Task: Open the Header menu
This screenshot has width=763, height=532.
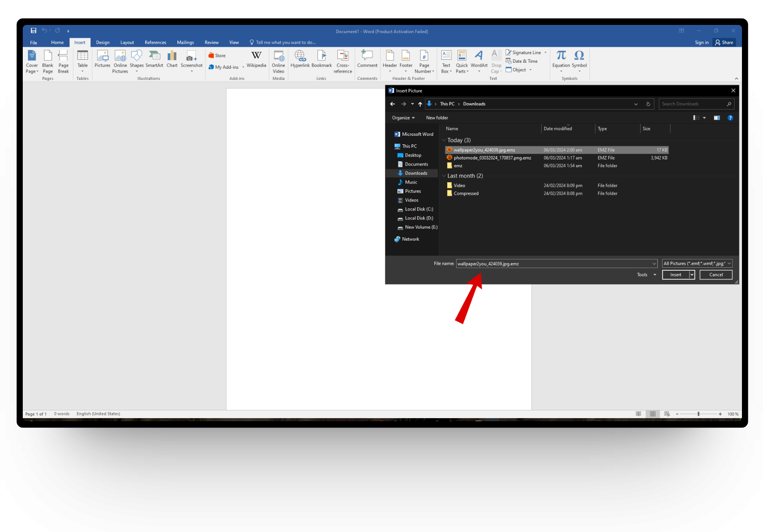Action: pyautogui.click(x=390, y=61)
